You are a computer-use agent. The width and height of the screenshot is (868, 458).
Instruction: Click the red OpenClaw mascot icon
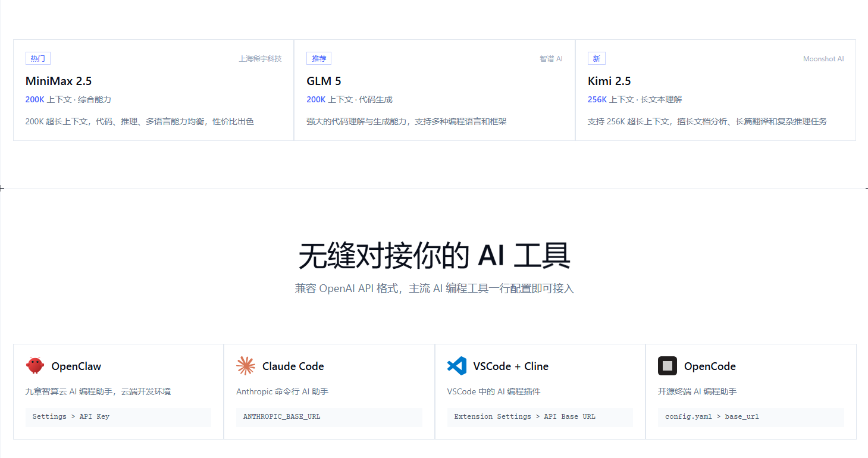[x=35, y=366]
